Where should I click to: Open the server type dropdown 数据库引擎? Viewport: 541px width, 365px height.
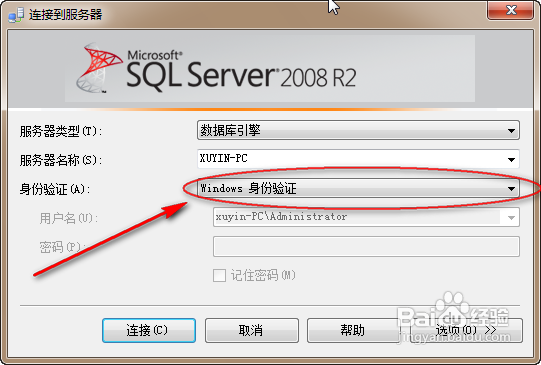click(358, 130)
